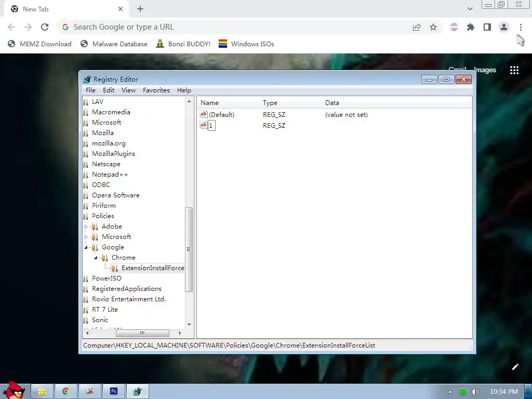Select the RegisteredApplications key

click(127, 289)
